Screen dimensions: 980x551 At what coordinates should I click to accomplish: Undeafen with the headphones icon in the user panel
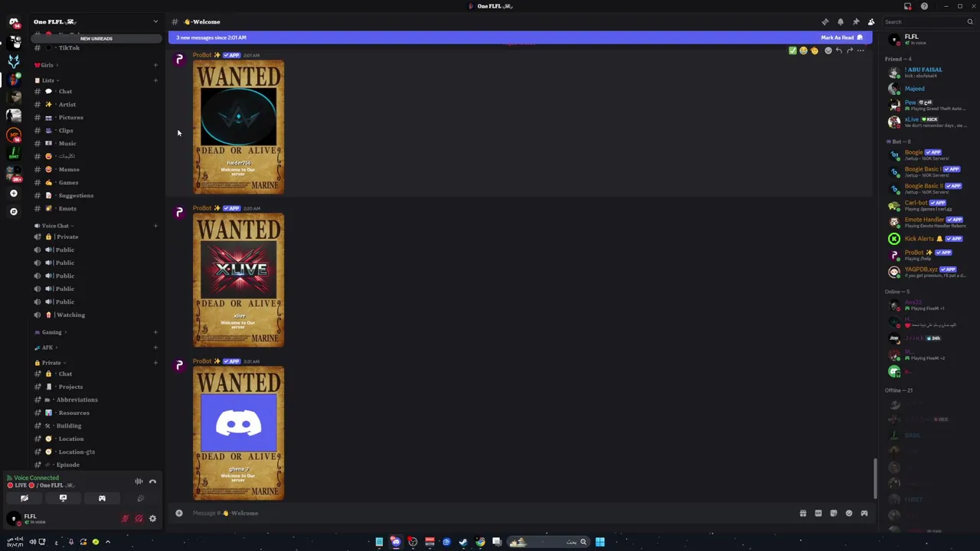pyautogui.click(x=139, y=519)
